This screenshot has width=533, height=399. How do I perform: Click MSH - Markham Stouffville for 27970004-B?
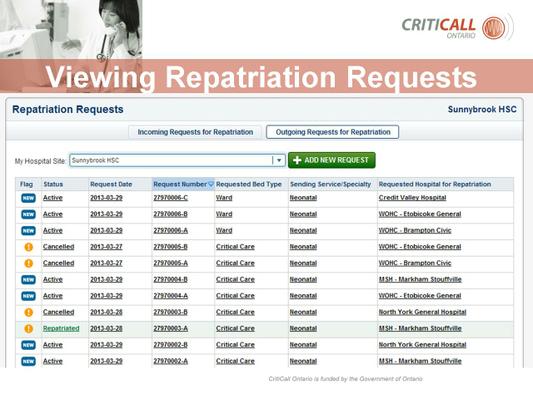click(x=420, y=279)
